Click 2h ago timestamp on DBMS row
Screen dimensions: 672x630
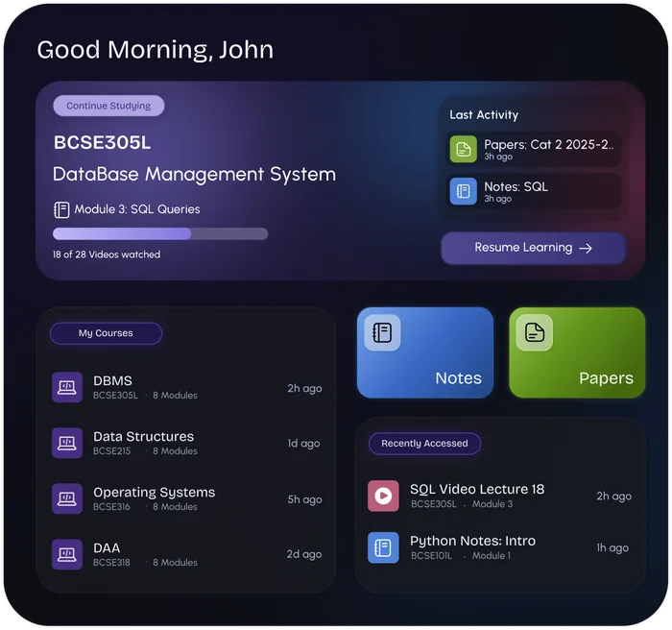(x=304, y=389)
